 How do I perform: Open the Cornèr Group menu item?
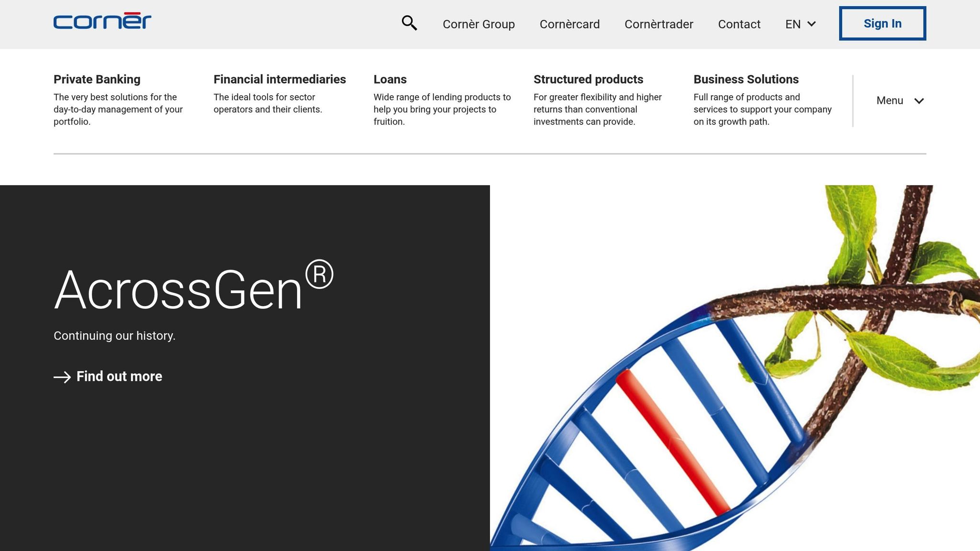coord(479,24)
